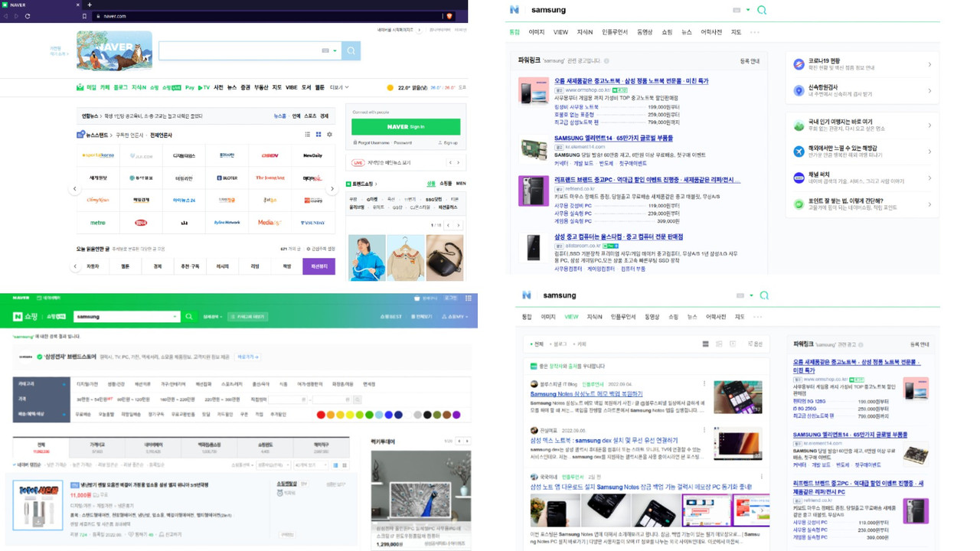The height and width of the screenshot is (551, 980).
Task: Click magnifier search button in shopping header
Action: click(x=188, y=316)
